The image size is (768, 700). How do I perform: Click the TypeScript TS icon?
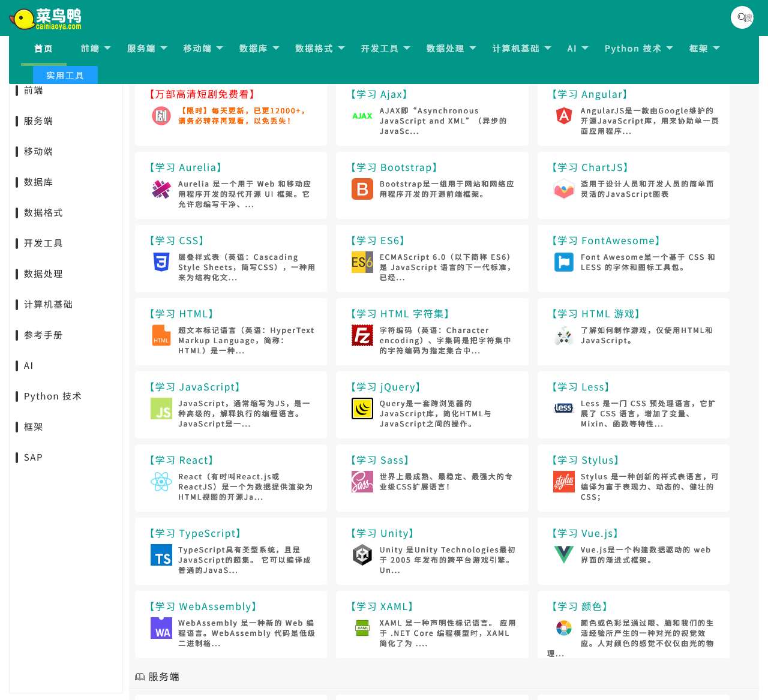161,555
